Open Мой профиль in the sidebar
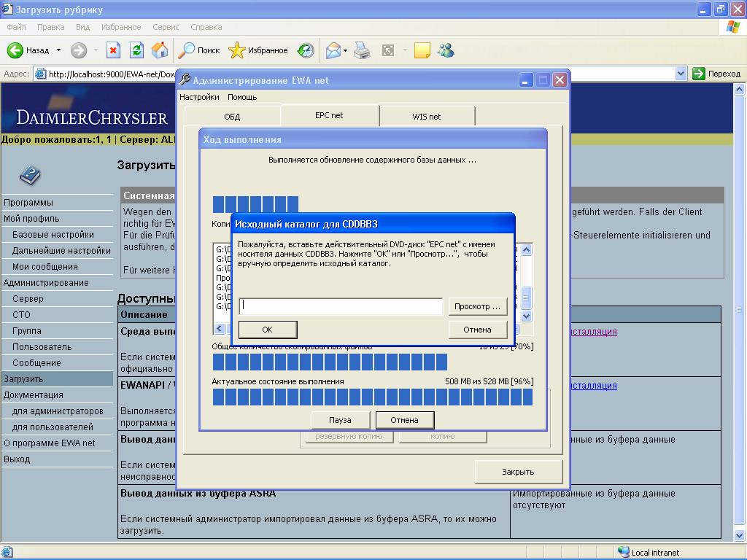 coord(31,219)
